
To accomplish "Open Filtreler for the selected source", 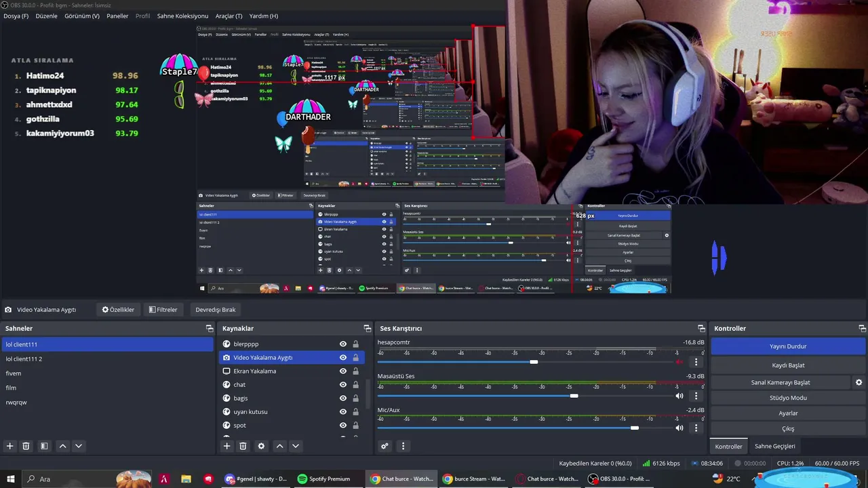I will [163, 310].
